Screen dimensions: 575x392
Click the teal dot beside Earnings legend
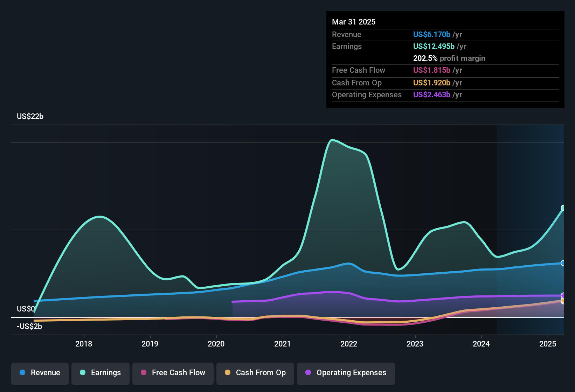(x=83, y=373)
